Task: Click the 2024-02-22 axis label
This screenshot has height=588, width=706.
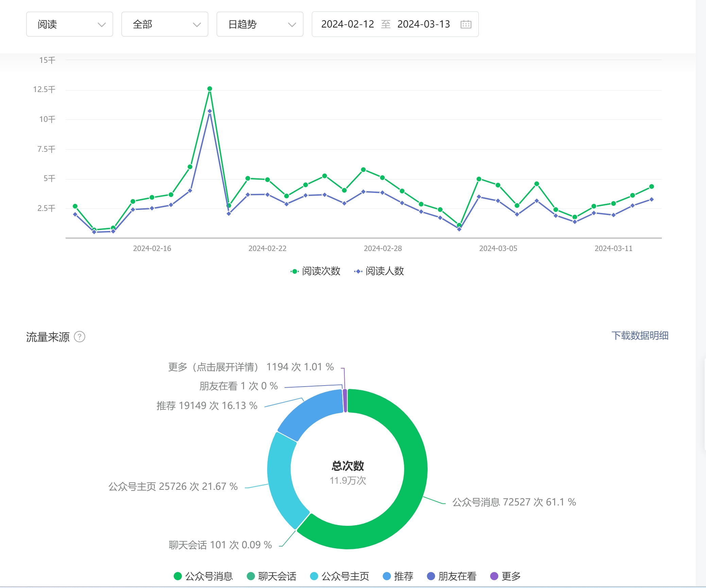Action: click(268, 248)
